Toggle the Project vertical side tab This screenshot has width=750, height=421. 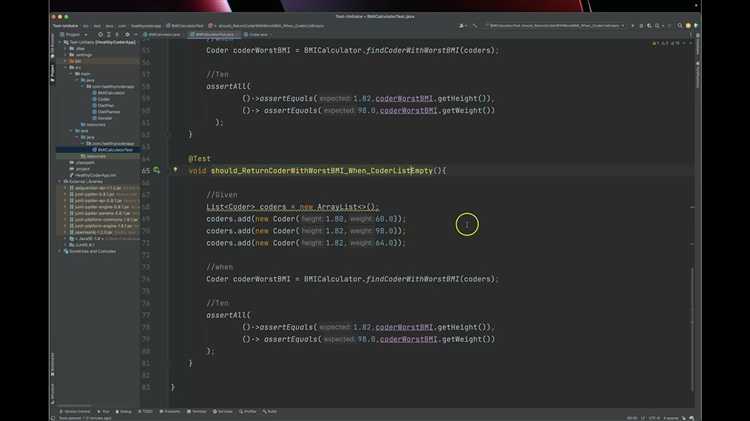pyautogui.click(x=52, y=74)
